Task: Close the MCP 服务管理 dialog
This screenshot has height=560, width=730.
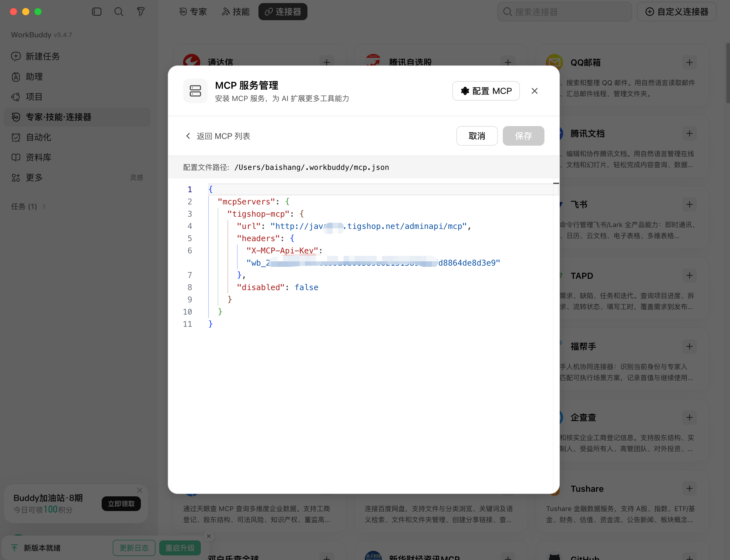Action: pyautogui.click(x=535, y=91)
